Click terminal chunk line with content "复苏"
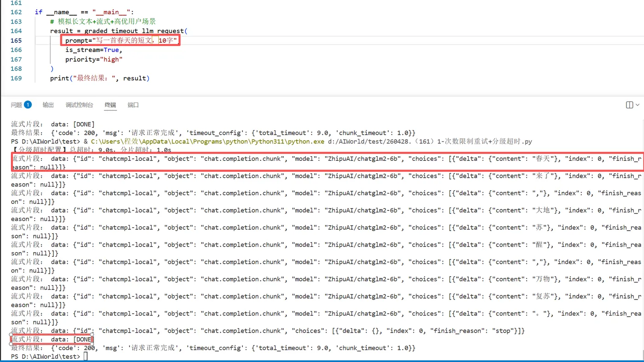The image size is (644, 362). tap(326, 300)
